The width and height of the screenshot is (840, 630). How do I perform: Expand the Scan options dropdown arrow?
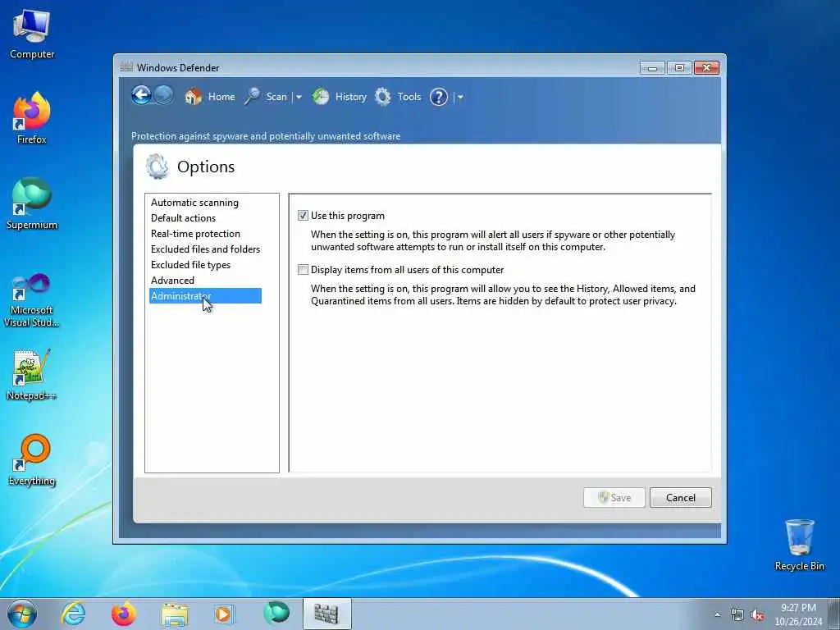tap(299, 97)
